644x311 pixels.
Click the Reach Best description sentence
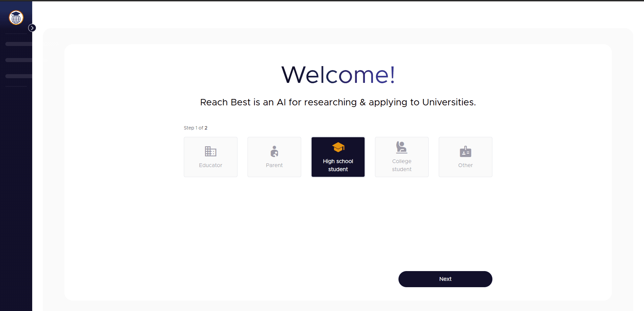(x=338, y=102)
